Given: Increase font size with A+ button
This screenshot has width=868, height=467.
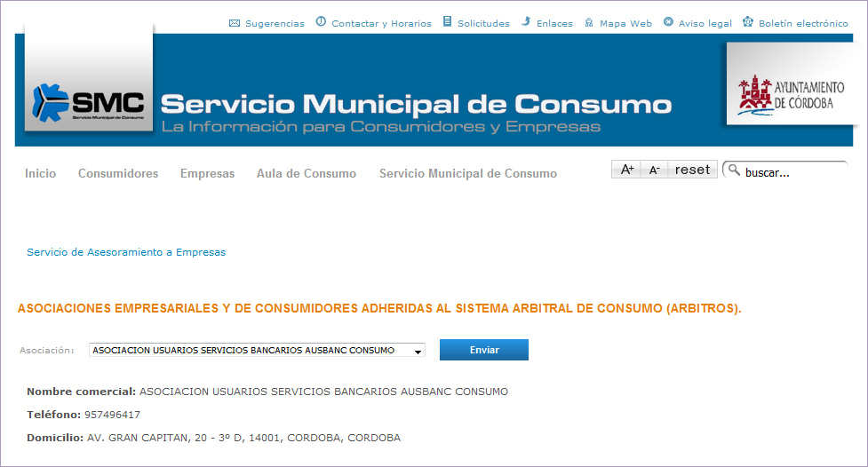Looking at the screenshot, I should point(626,170).
